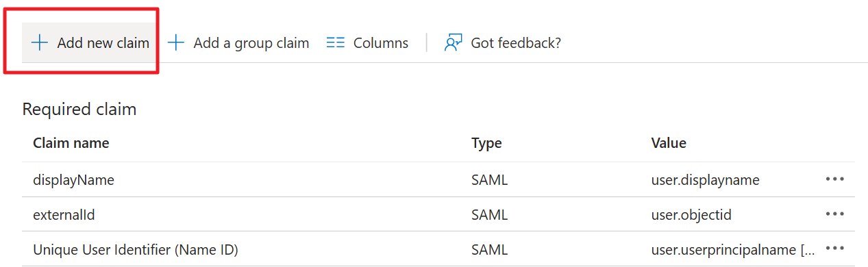
Task: Select the user.userprincipalname value
Action: click(733, 249)
